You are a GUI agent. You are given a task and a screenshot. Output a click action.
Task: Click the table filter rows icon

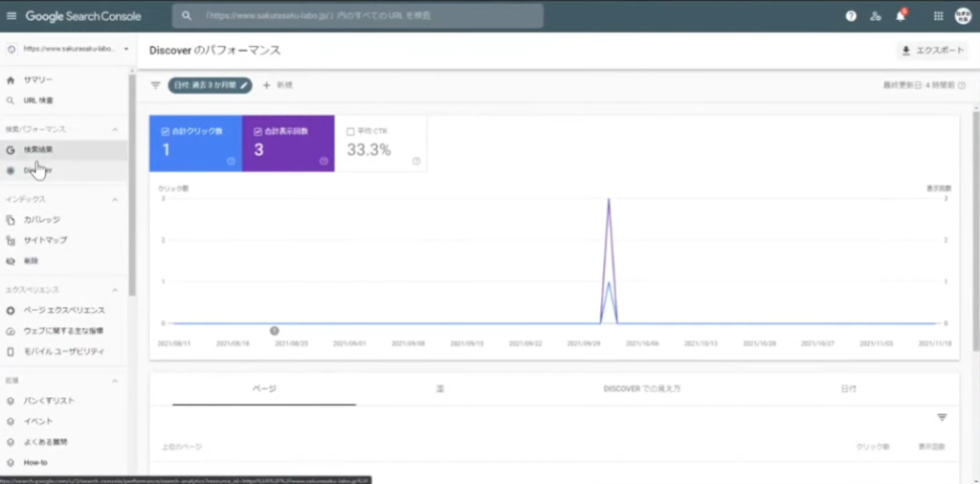[942, 417]
